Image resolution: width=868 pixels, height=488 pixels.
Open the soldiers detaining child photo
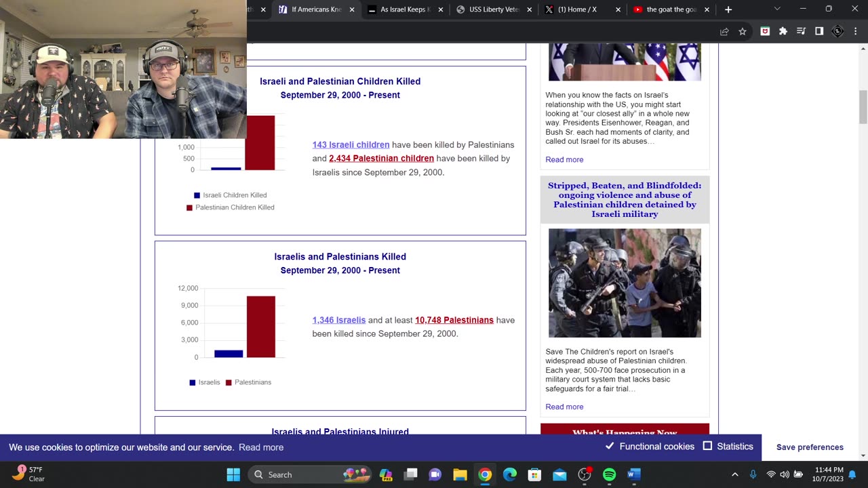[625, 283]
